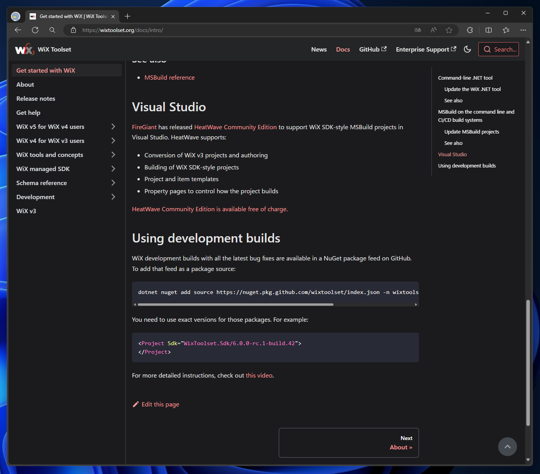Open HeatWave Community Edition link in paragraph
Screen dimensions: 540x474
(x=236, y=127)
